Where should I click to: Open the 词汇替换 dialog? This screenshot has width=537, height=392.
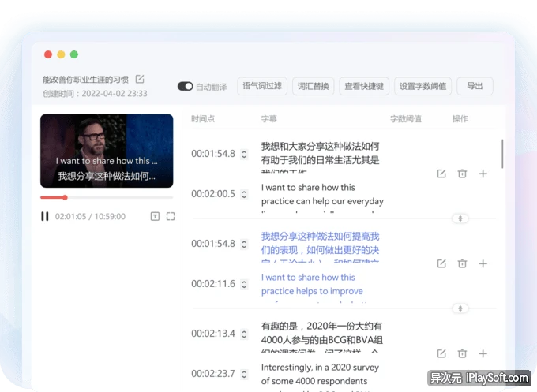[x=313, y=86]
